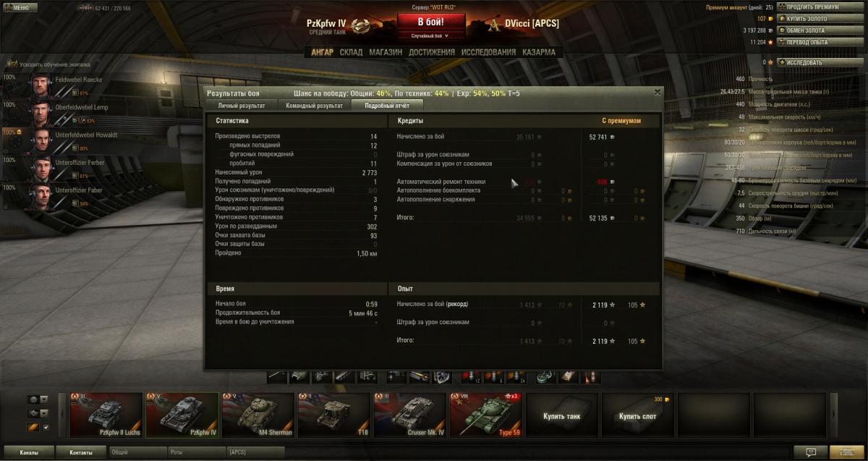Click the shell ammo icon showing 24
868x461 pixels.
click(x=518, y=376)
